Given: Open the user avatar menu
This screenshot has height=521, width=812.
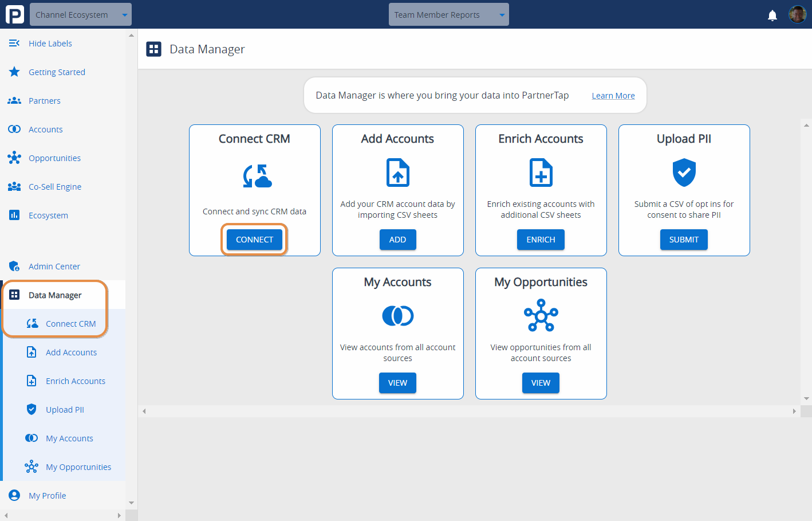Looking at the screenshot, I should (x=797, y=14).
